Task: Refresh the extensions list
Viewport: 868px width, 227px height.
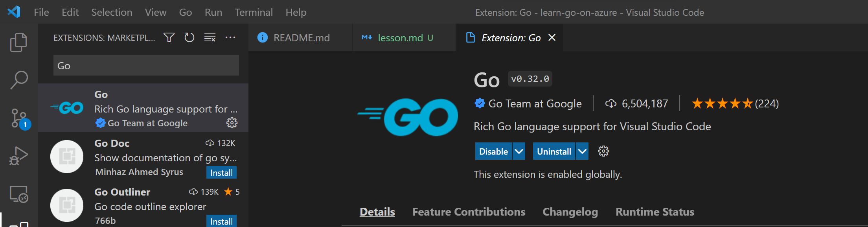Action: coord(189,37)
